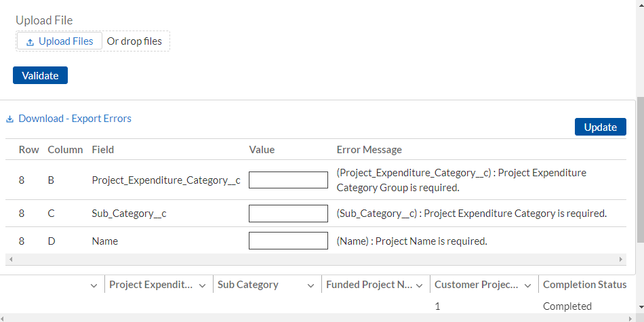Click the right scroll arrow under the errors table
644x322 pixels.
[x=622, y=260]
